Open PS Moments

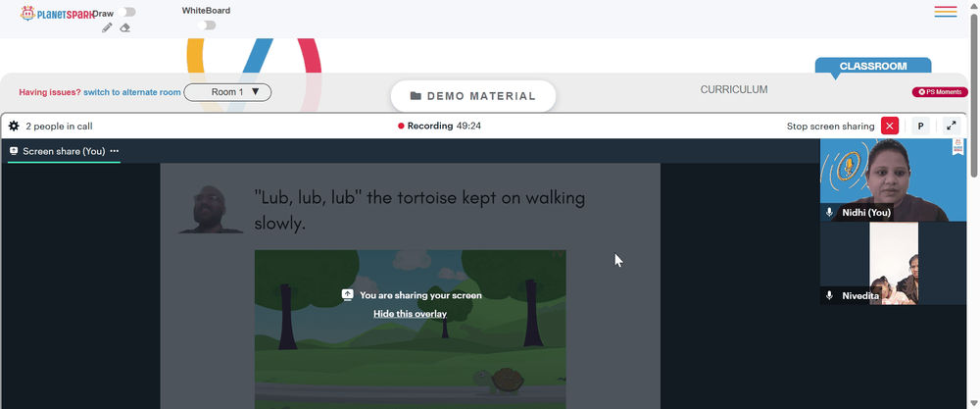tap(940, 92)
